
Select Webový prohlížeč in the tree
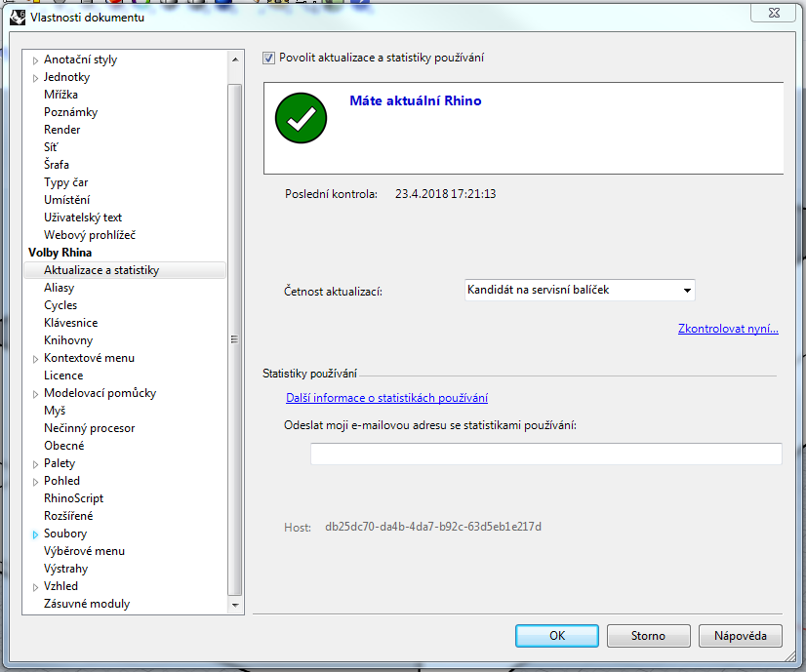click(90, 235)
